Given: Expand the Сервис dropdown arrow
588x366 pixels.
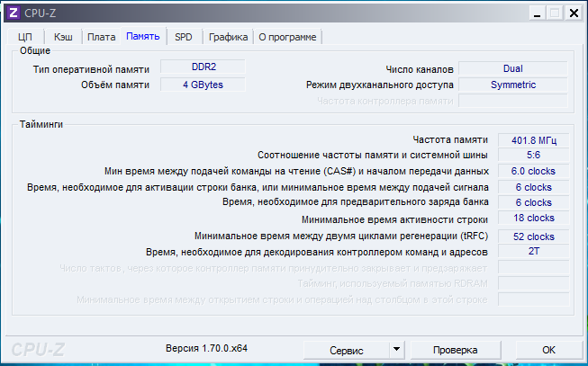Looking at the screenshot, I should (x=395, y=349).
